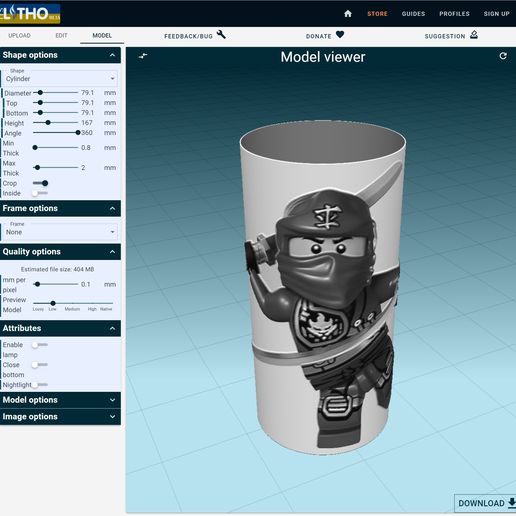
Task: Open the Store menu item
Action: tap(377, 14)
